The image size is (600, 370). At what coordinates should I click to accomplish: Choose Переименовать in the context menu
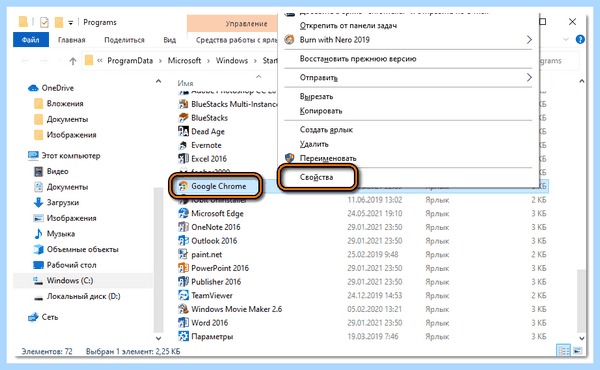click(x=328, y=158)
